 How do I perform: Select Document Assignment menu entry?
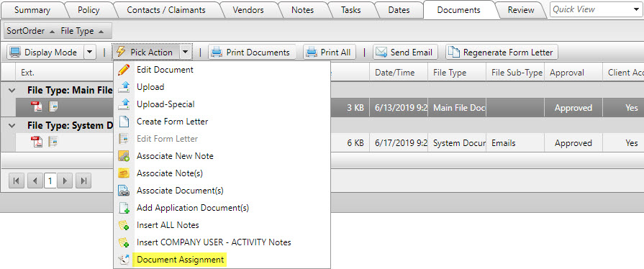(x=222, y=260)
